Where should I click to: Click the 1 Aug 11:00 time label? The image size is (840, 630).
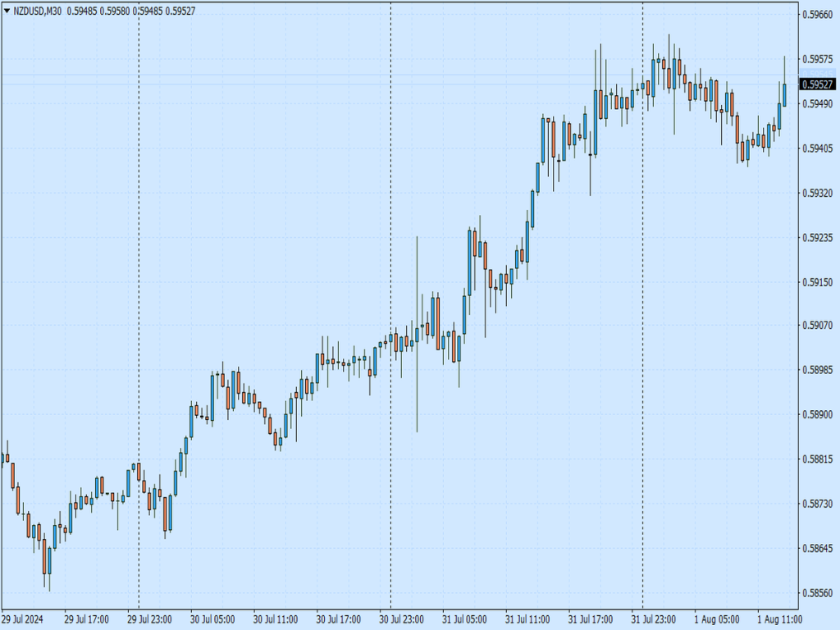pyautogui.click(x=779, y=619)
